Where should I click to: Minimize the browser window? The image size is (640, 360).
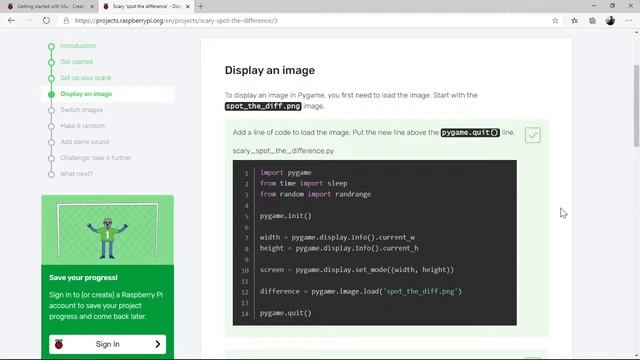pyautogui.click(x=594, y=6)
